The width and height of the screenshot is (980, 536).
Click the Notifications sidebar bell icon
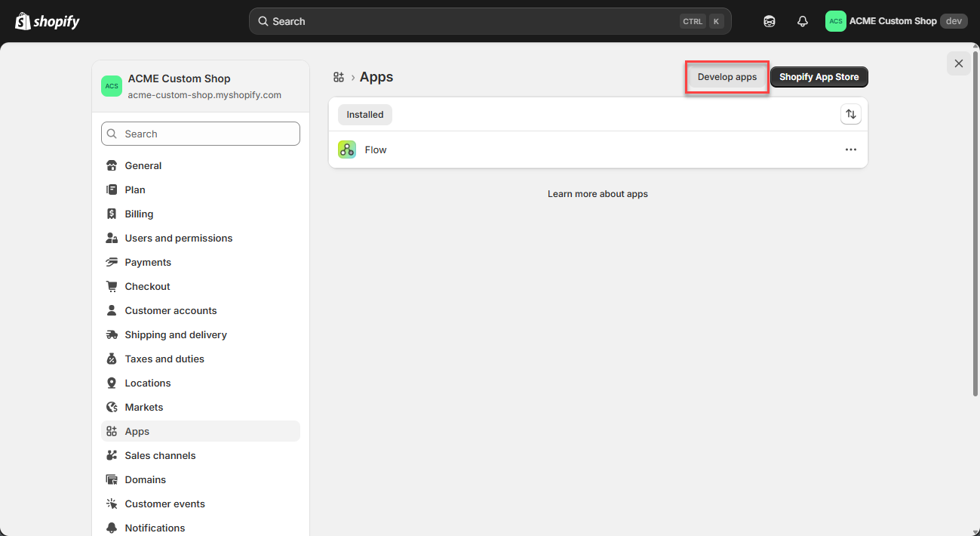tap(112, 528)
